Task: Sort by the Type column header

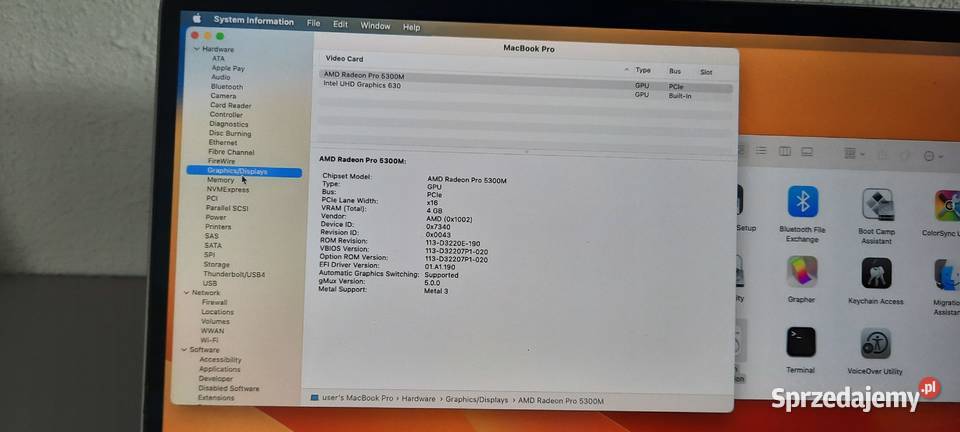Action: point(643,70)
